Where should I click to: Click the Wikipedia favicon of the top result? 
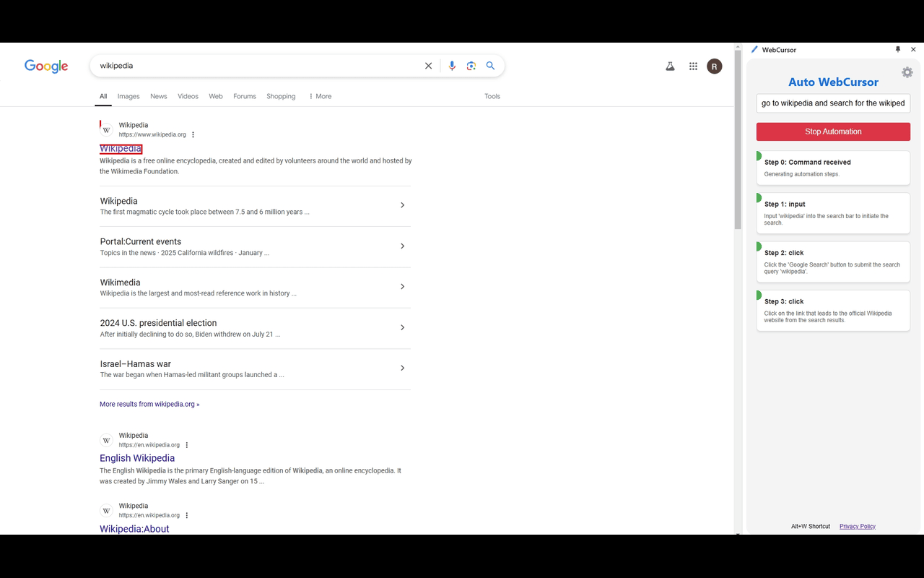(107, 130)
